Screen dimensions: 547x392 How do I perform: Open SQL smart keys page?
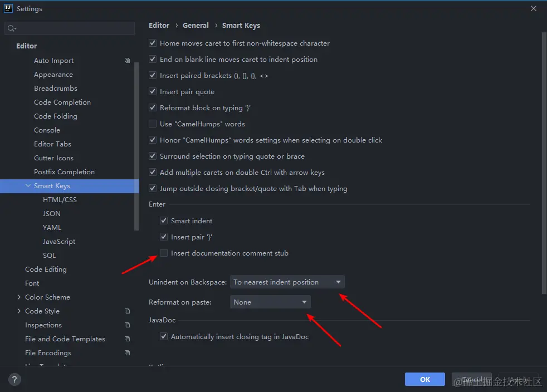(49, 255)
